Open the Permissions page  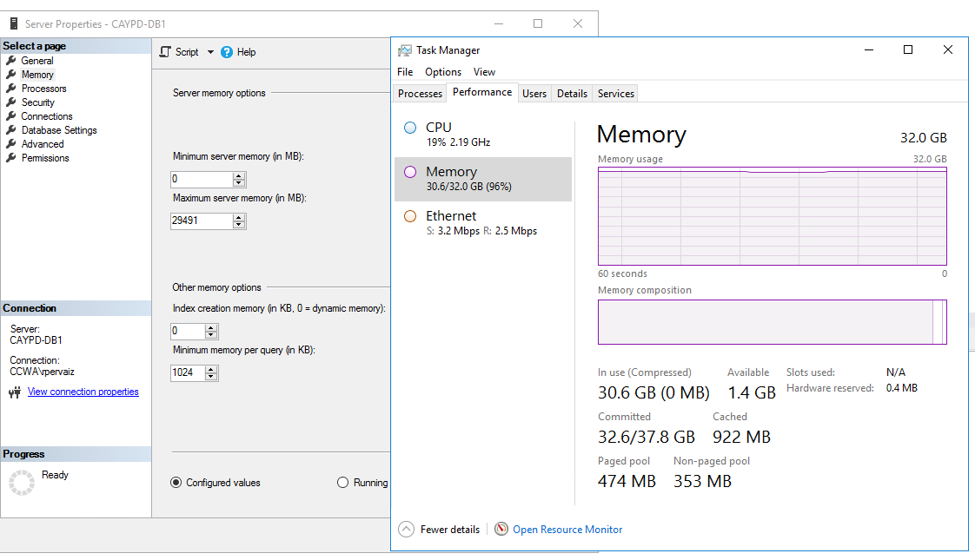pos(45,158)
